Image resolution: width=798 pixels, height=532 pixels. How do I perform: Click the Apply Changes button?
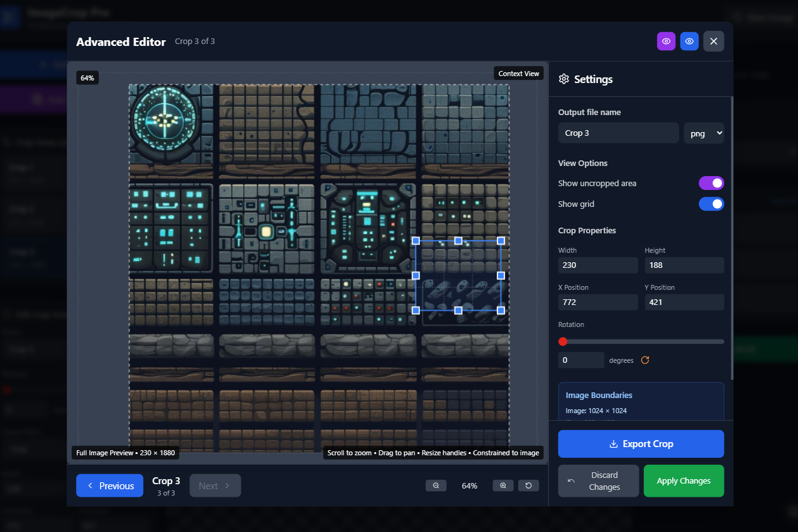(684, 481)
